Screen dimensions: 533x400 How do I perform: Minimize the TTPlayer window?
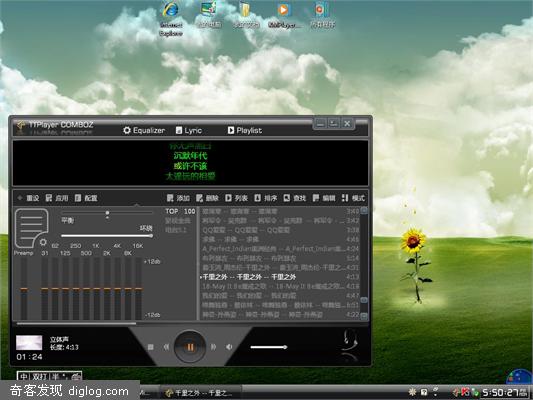point(320,123)
